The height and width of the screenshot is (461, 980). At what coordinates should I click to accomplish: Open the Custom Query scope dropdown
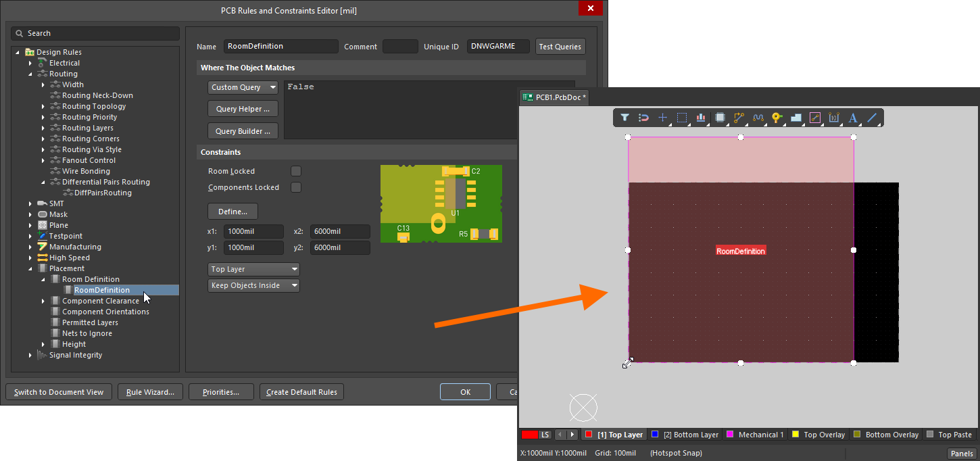click(x=243, y=87)
